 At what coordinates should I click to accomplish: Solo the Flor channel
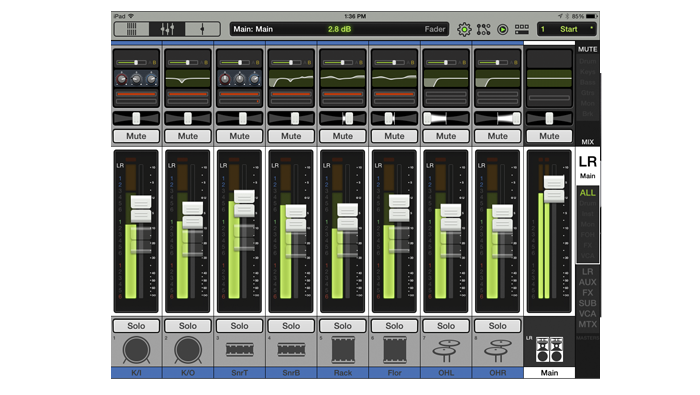pos(395,326)
